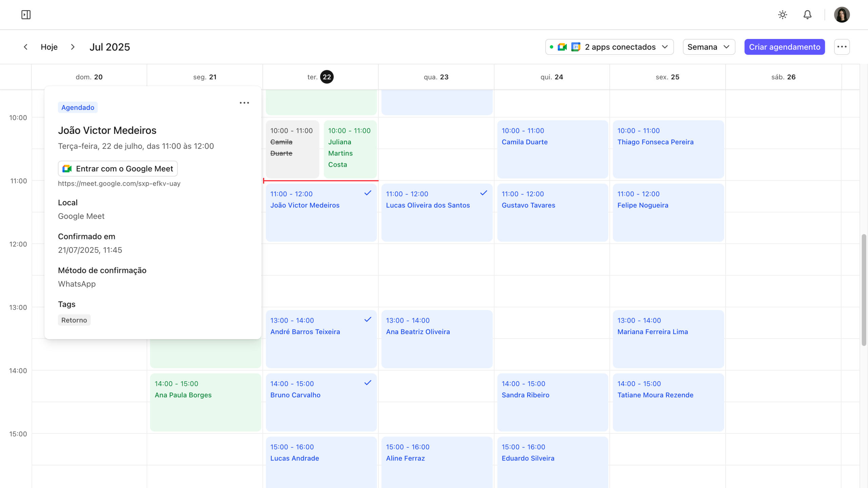Select the ter. 22 day header
868x488 pixels.
320,77
